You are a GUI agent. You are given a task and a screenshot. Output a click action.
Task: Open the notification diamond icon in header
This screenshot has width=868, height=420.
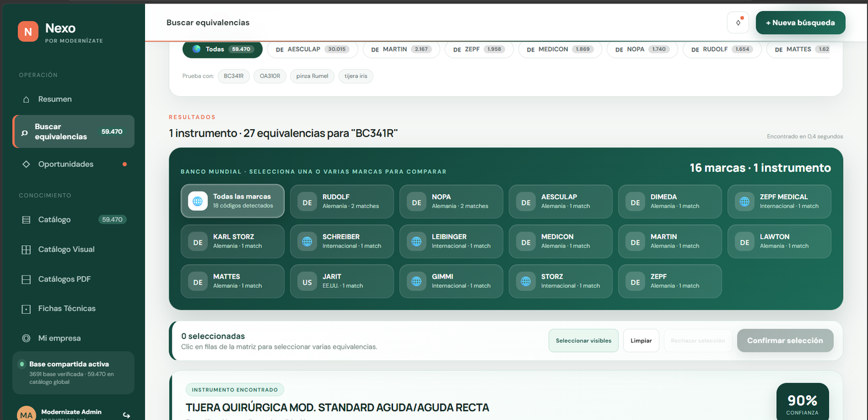(x=738, y=22)
